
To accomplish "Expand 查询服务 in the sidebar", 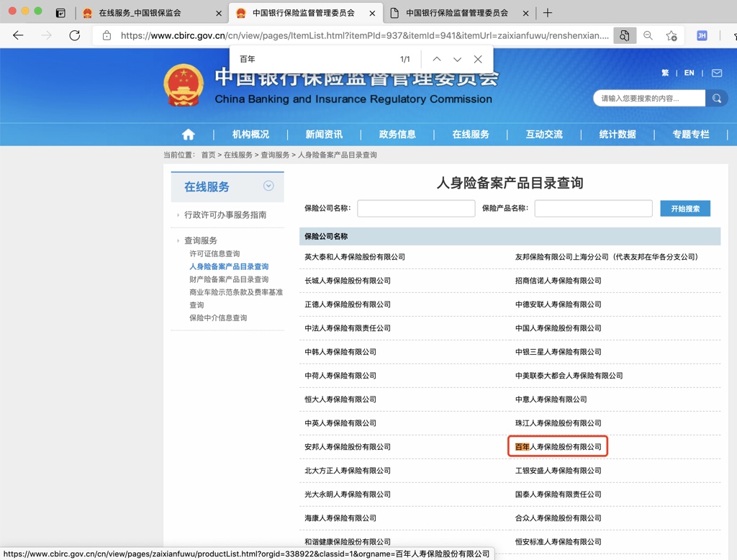I will pos(201,240).
